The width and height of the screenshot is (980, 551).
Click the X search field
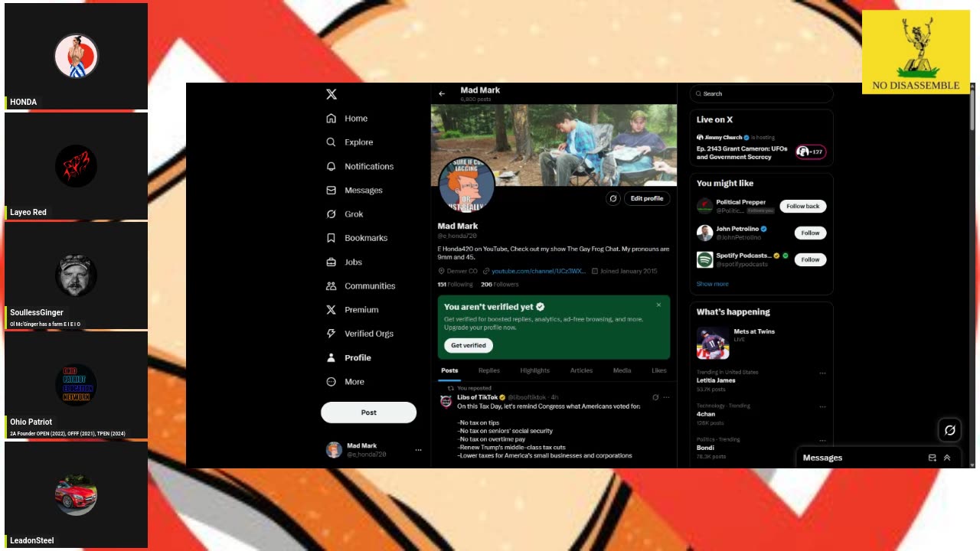tap(761, 93)
